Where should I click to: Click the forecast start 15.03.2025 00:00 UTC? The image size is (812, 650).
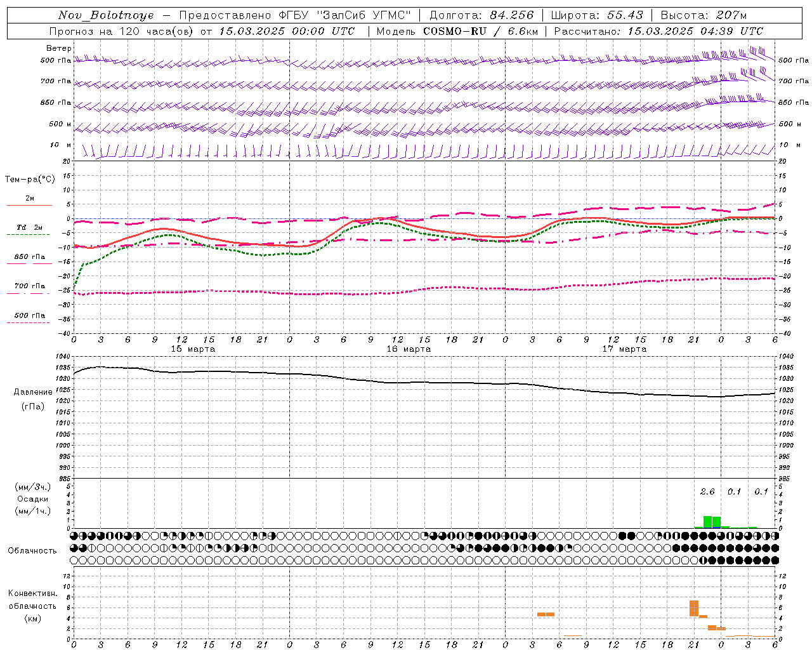(287, 31)
